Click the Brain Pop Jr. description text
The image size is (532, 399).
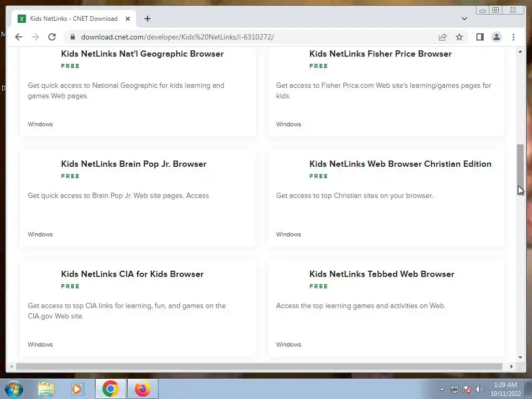tap(118, 196)
